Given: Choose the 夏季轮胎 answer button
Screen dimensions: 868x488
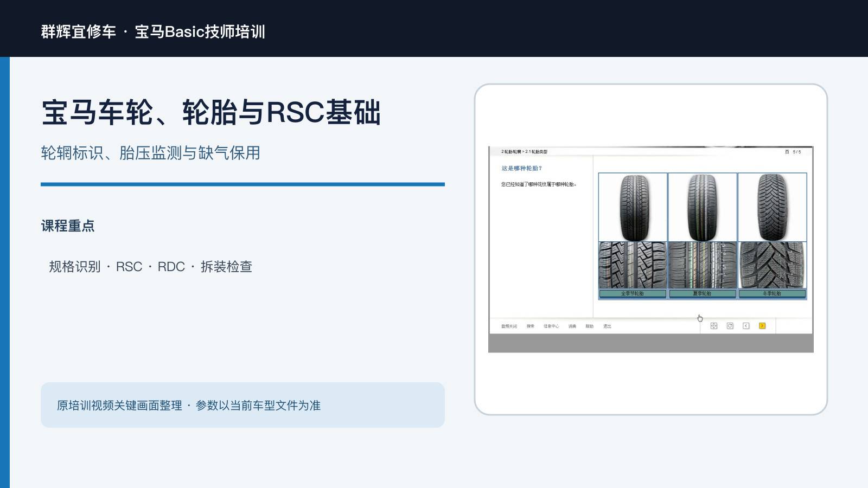Looking at the screenshot, I should (x=703, y=293).
